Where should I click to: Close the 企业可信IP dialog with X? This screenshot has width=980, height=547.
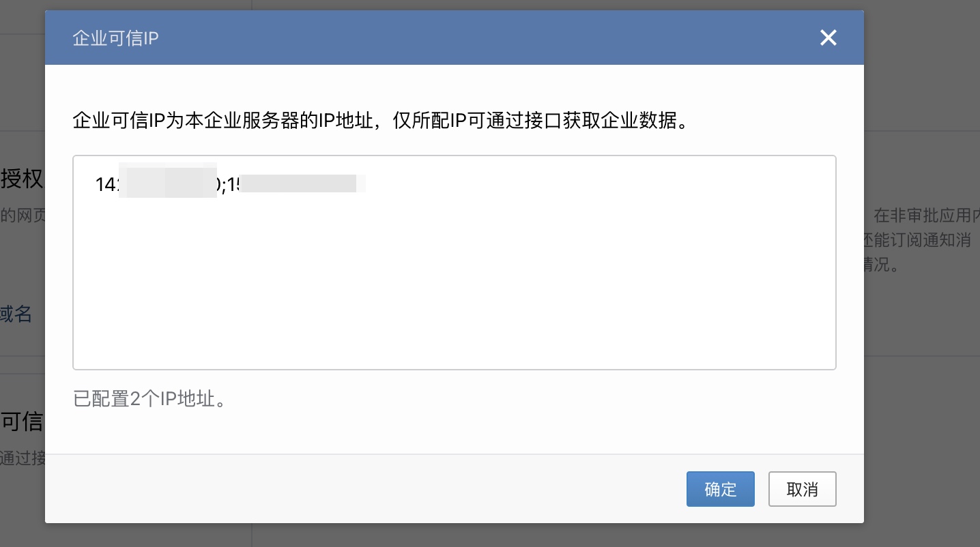(x=828, y=38)
